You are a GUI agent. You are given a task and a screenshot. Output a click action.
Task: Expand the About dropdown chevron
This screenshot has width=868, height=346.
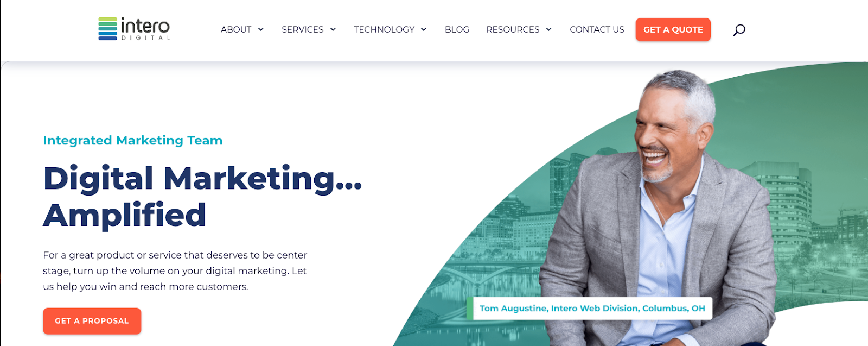tap(261, 29)
